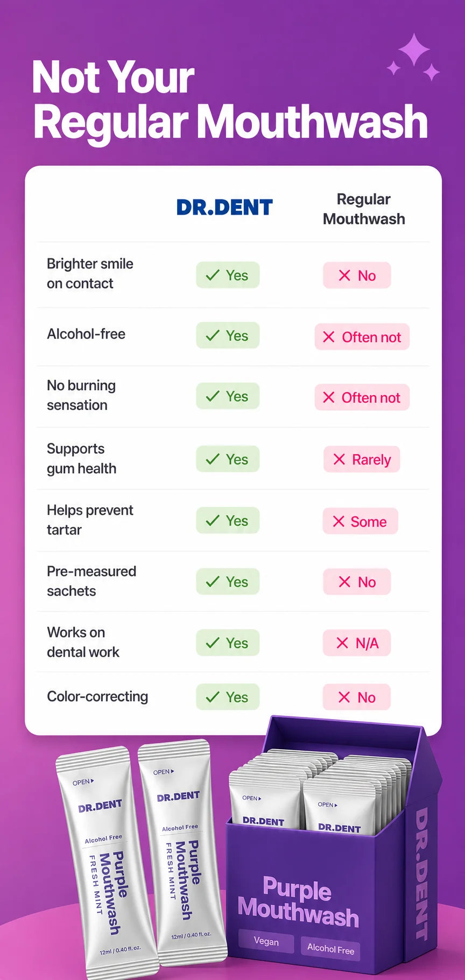Click the Not Your Regular Mouthwash headline
This screenshot has width=465, height=980.
coord(230,100)
